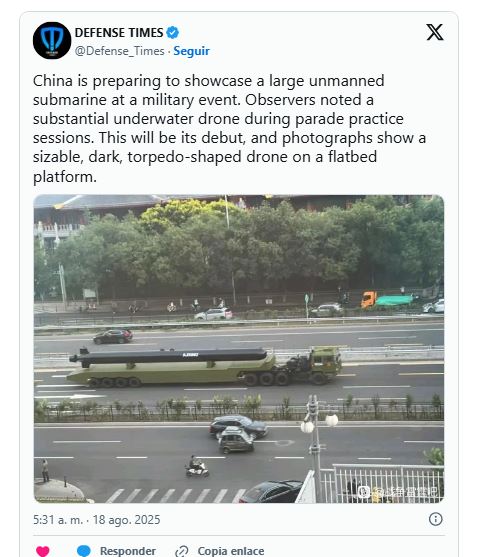
Task: Open tweet info circle icon
Action: click(x=435, y=519)
